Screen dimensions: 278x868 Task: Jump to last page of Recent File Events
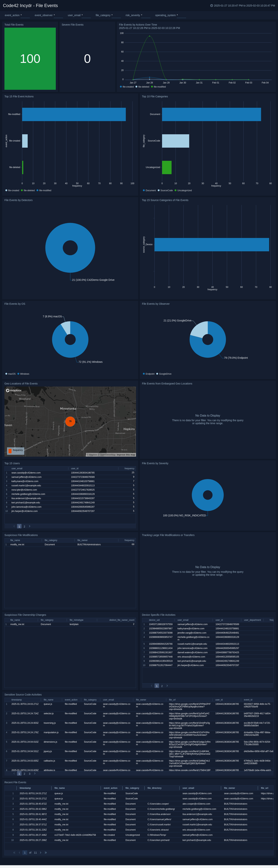coord(46,852)
